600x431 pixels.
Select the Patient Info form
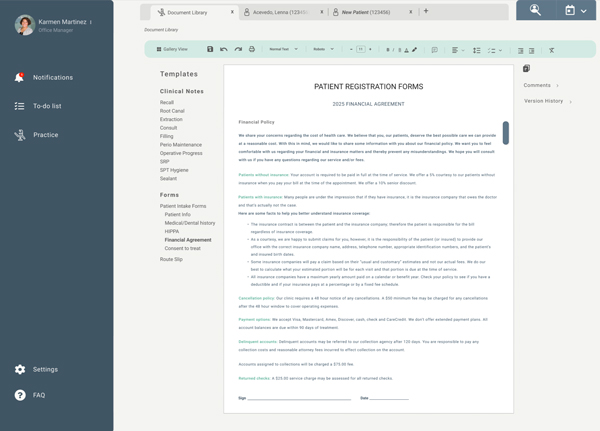click(178, 214)
